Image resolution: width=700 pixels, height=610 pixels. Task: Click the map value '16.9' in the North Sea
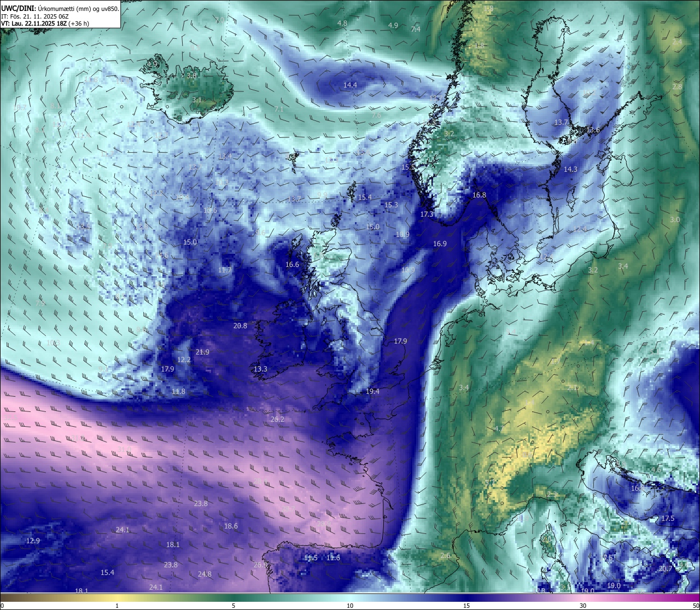[x=440, y=244]
